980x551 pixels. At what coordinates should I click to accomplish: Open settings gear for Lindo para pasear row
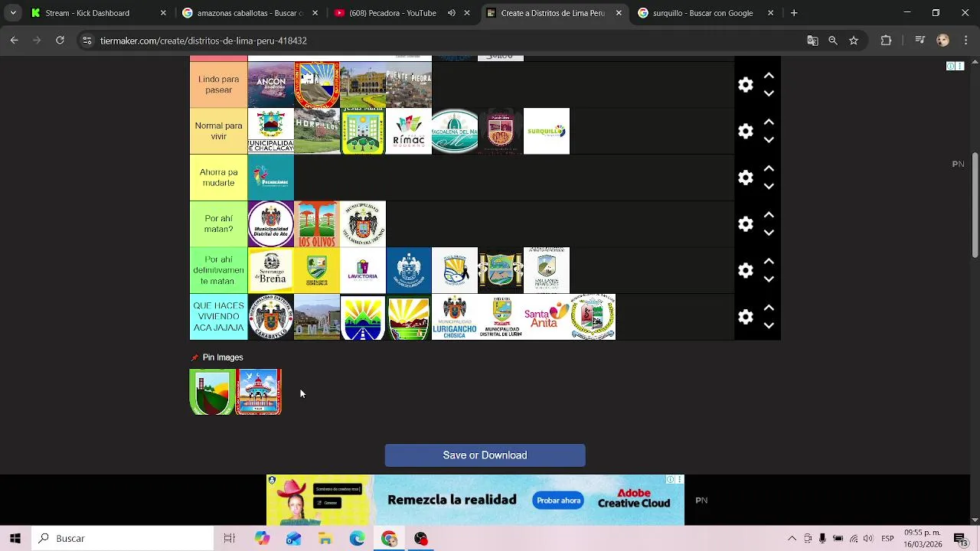point(746,85)
